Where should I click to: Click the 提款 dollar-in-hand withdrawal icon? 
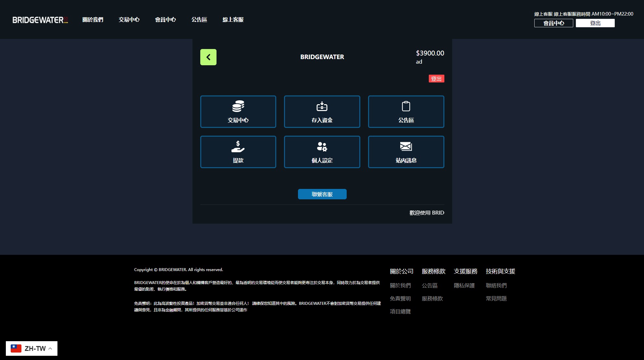point(238,152)
